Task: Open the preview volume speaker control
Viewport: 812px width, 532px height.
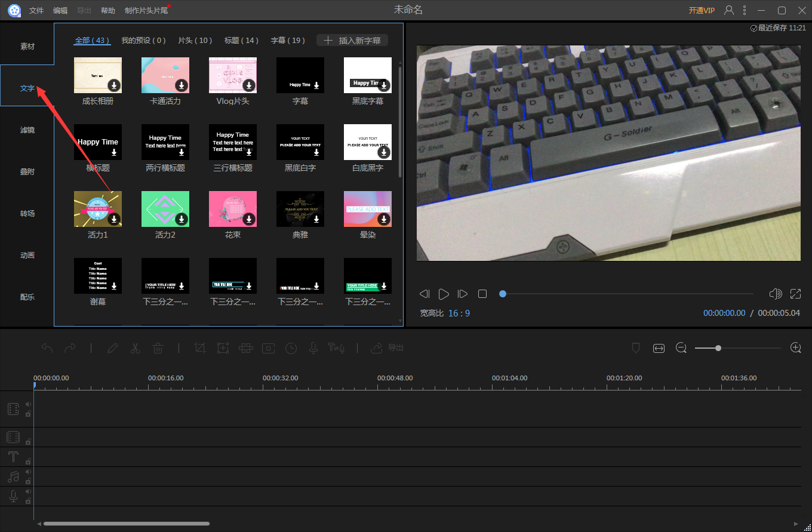Action: (x=776, y=294)
